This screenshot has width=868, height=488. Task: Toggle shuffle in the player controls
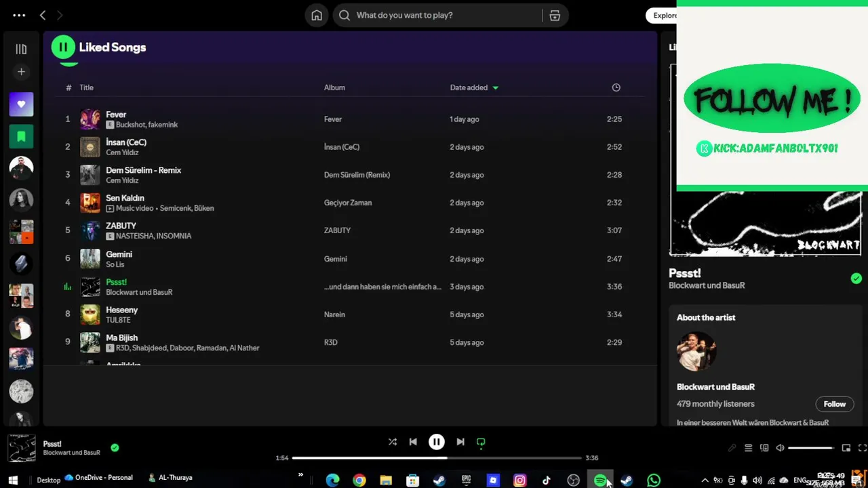[392, 442]
